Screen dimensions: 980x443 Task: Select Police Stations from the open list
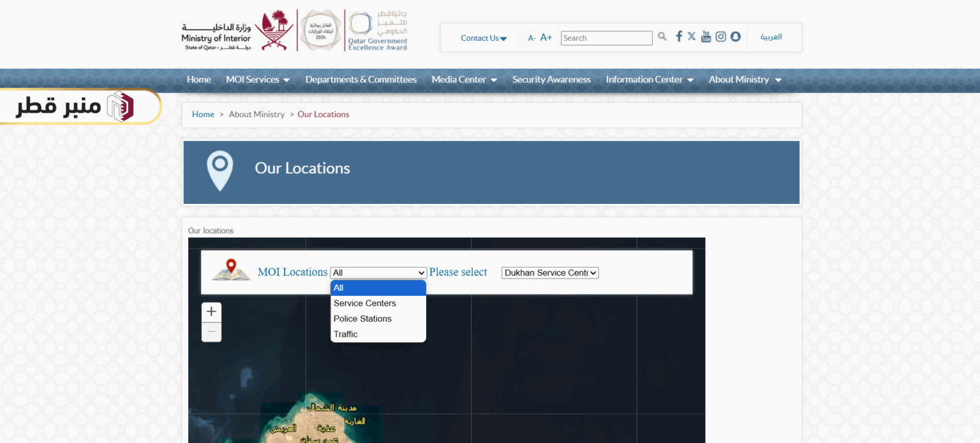[362, 318]
